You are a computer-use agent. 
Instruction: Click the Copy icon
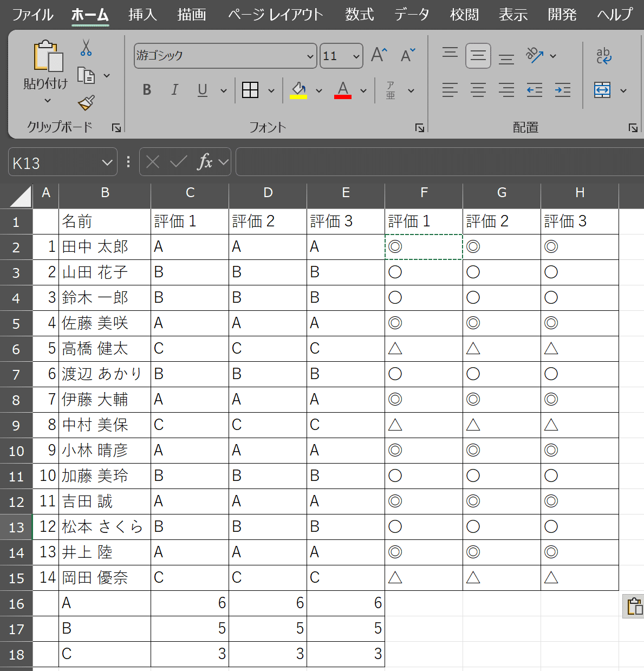(x=86, y=75)
